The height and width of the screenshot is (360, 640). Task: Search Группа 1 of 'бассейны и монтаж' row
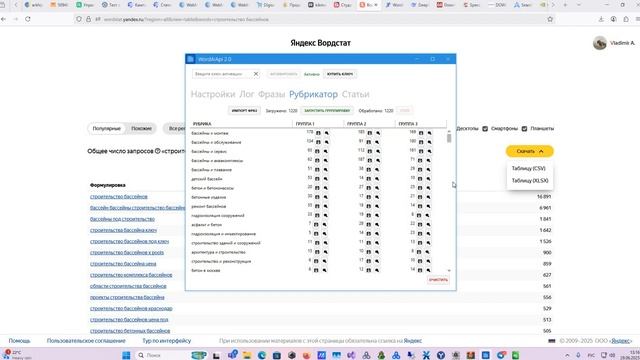pos(327,133)
